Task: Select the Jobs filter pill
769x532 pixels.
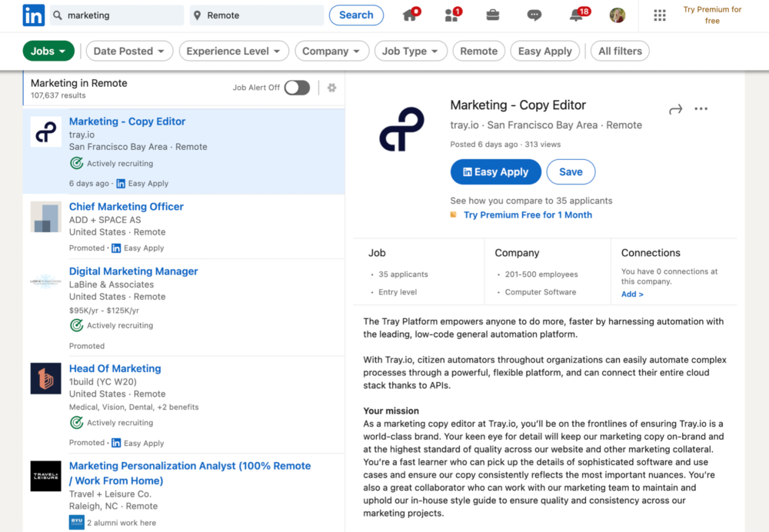Action: (x=48, y=49)
